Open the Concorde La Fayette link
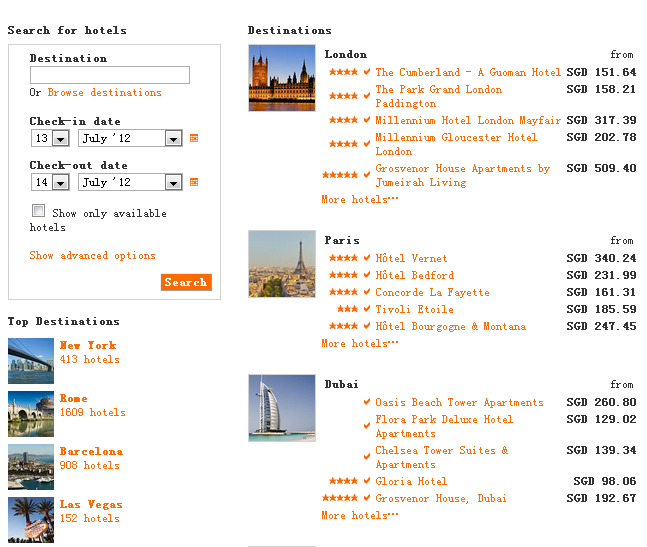The image size is (647, 547). pyautogui.click(x=432, y=292)
